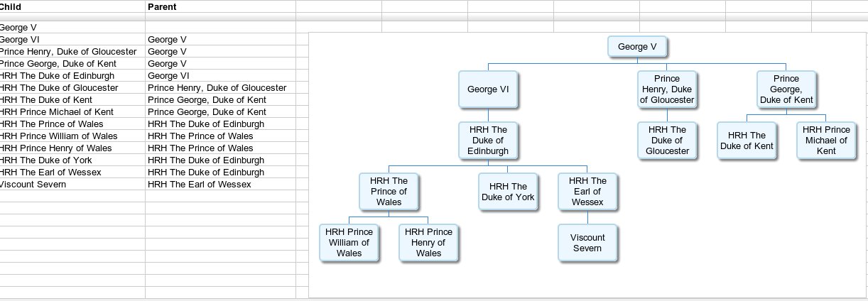
Task: Click Parent cell in HRH Prince William row
Action: [x=220, y=136]
